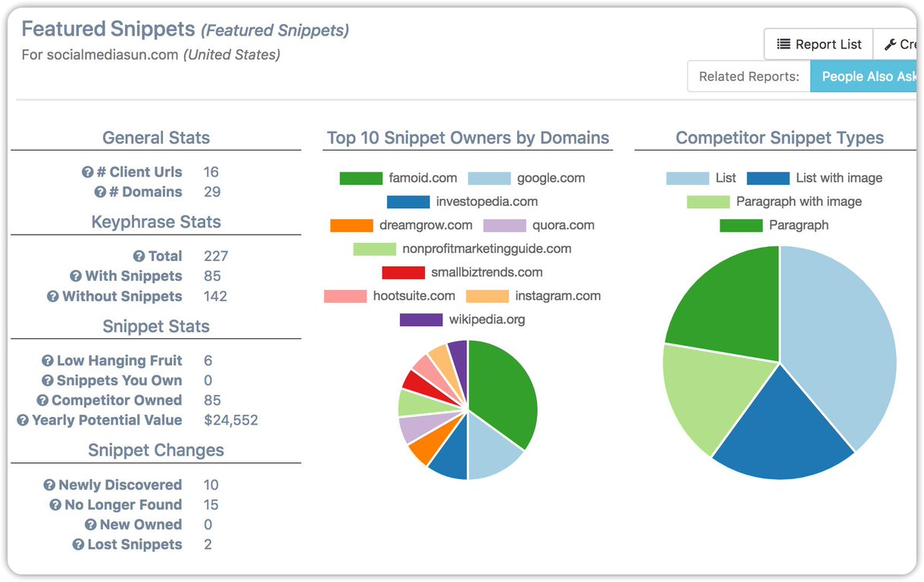This screenshot has width=924, height=582.
Task: Click the Newly Discovered help icon
Action: [49, 485]
